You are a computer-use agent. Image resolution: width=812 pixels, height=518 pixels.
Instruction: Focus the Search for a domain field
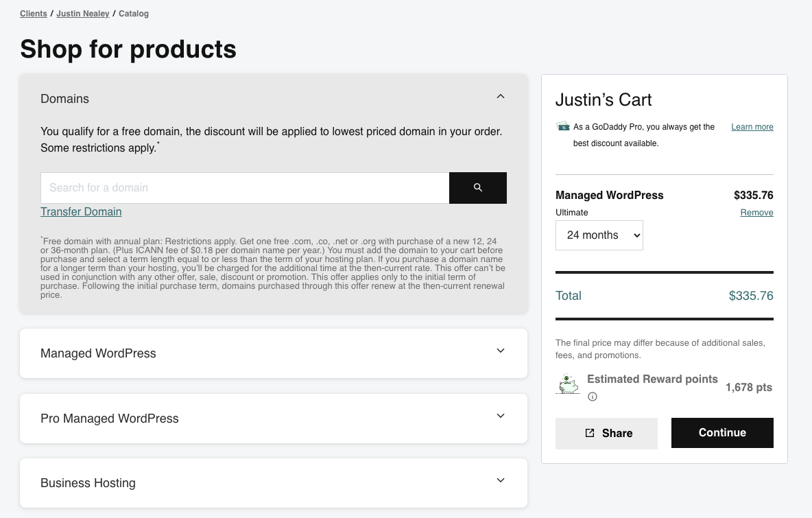(245, 187)
